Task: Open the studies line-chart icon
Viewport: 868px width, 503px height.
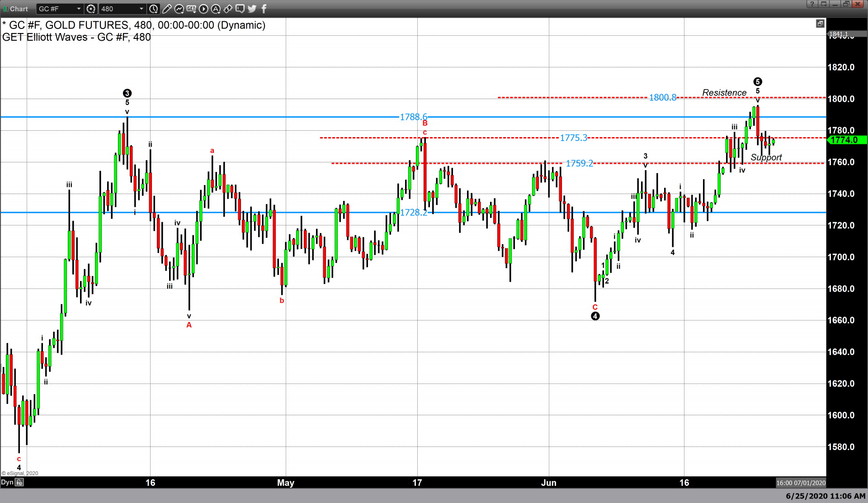Action: pos(179,9)
